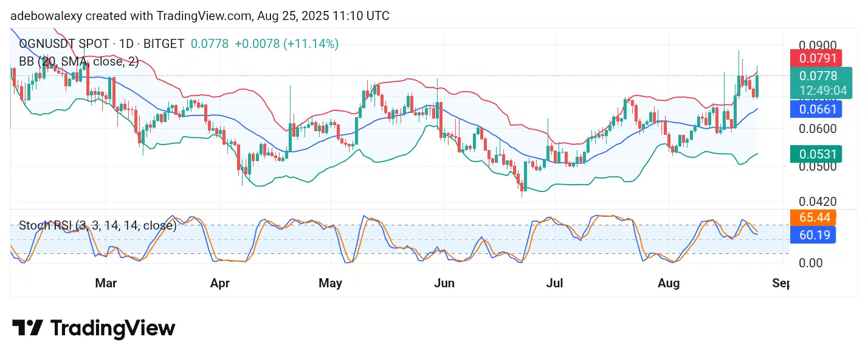Select the Mar marker on the time axis

[x=106, y=283]
